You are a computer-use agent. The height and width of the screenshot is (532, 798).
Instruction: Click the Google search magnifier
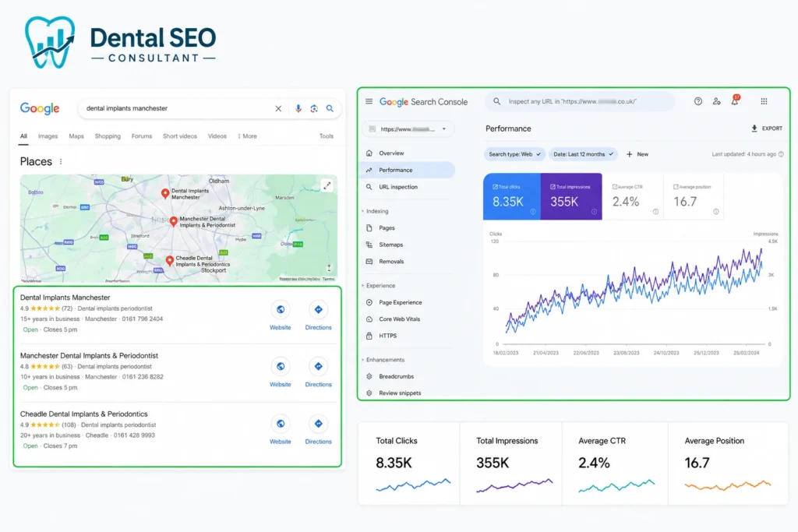pos(330,108)
